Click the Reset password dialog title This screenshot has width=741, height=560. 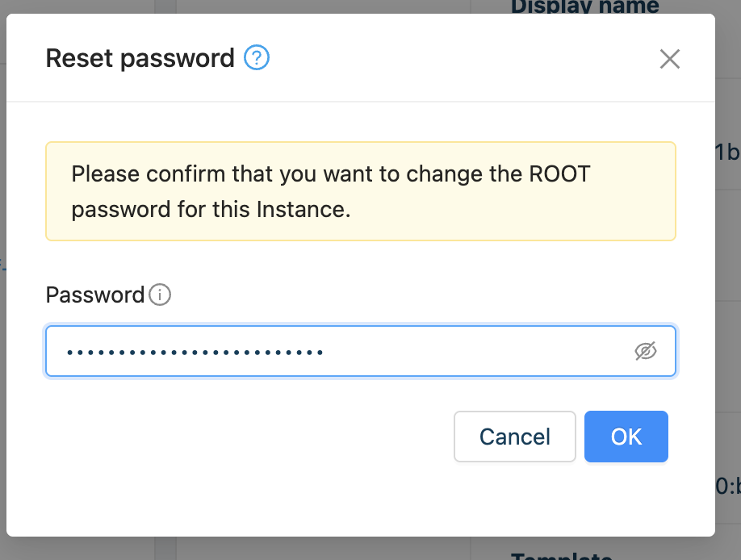pyautogui.click(x=140, y=58)
